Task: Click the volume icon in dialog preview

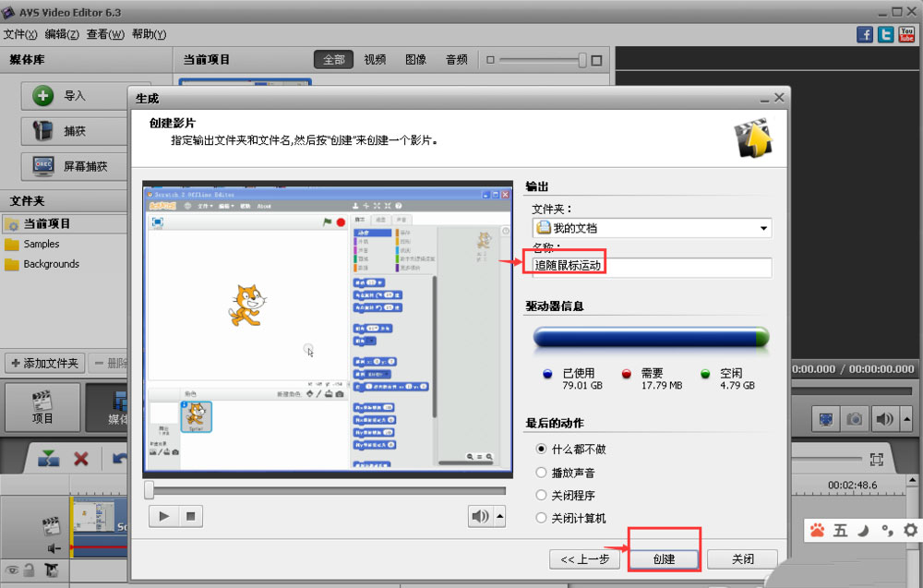Action: point(480,517)
